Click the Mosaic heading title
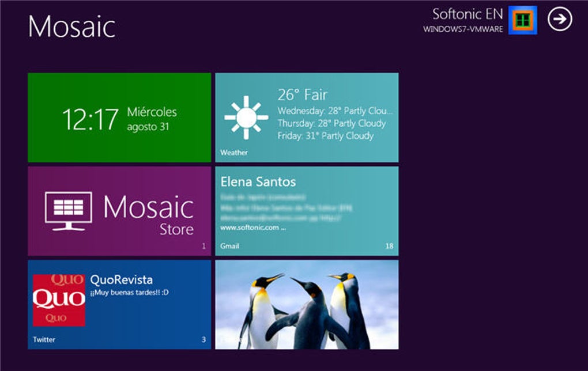 pos(71,26)
